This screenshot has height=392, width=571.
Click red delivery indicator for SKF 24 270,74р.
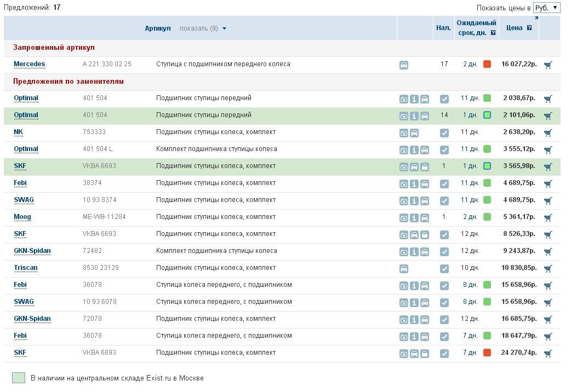click(x=487, y=353)
